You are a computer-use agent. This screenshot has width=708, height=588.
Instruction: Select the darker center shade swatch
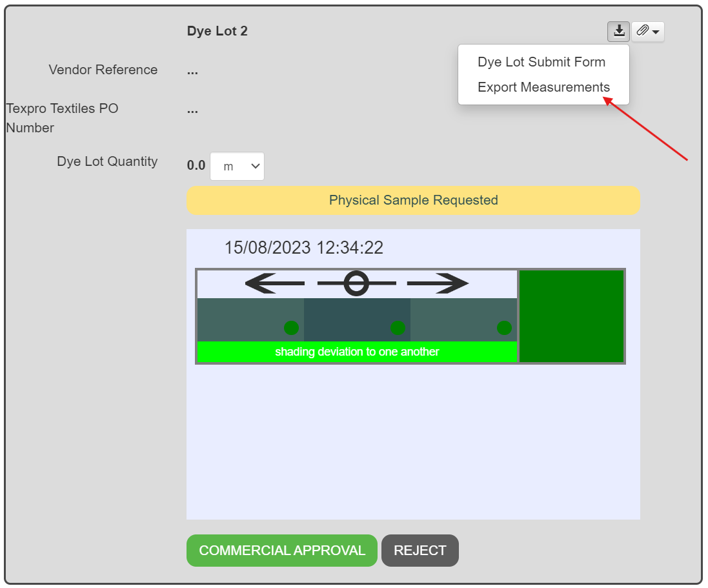tap(357, 319)
